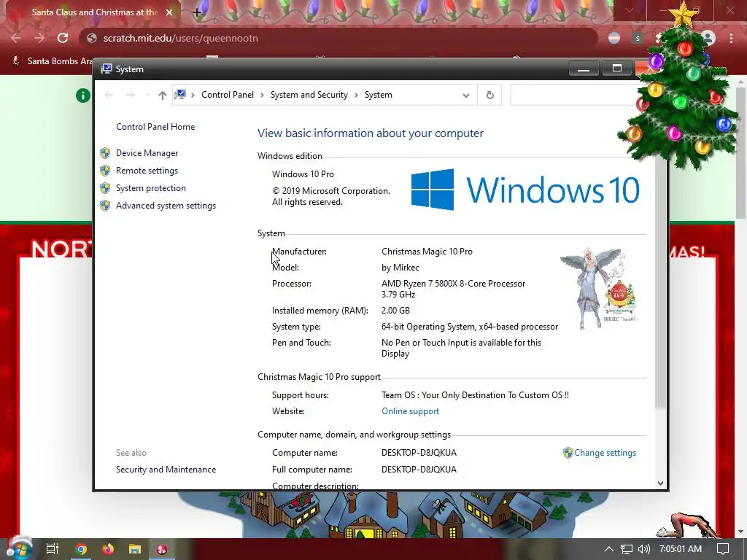The height and width of the screenshot is (560, 747).
Task: Close the Santa Claus and Christmas tab
Action: [169, 12]
